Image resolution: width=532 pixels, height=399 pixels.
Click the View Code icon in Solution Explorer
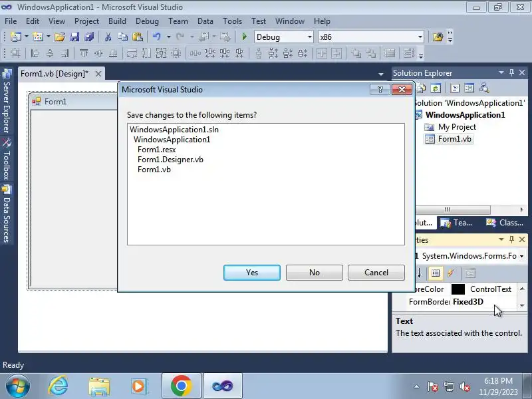point(455,88)
